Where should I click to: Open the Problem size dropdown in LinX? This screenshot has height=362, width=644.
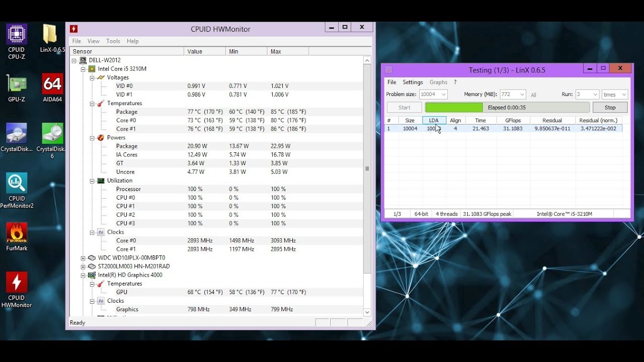pyautogui.click(x=443, y=95)
